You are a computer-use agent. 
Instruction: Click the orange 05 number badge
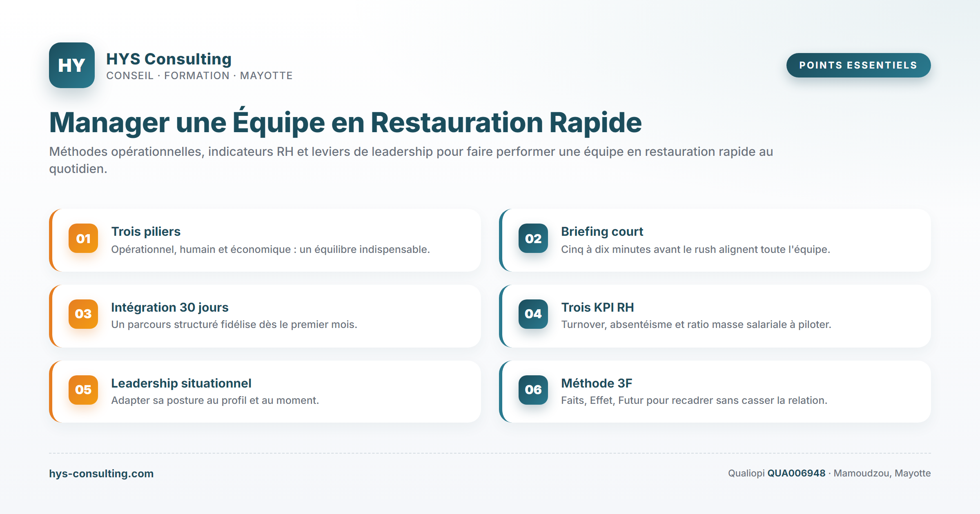(83, 390)
